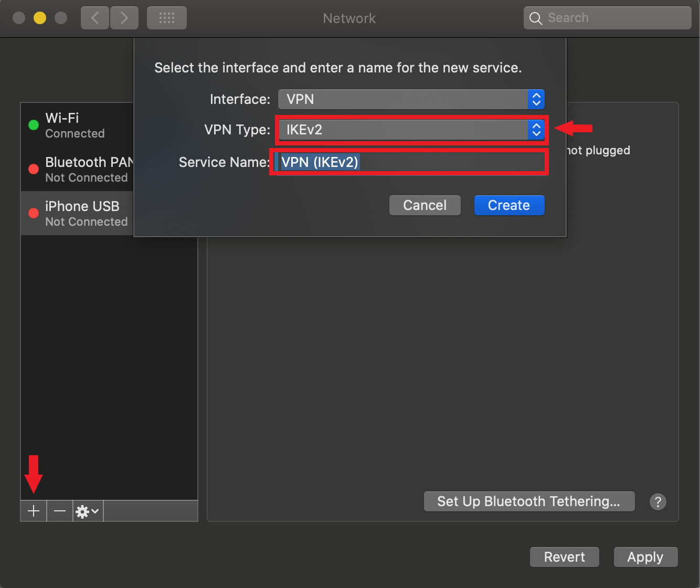700x588 pixels.
Task: Click Set Up Bluetooth Tethering
Action: pos(529,501)
